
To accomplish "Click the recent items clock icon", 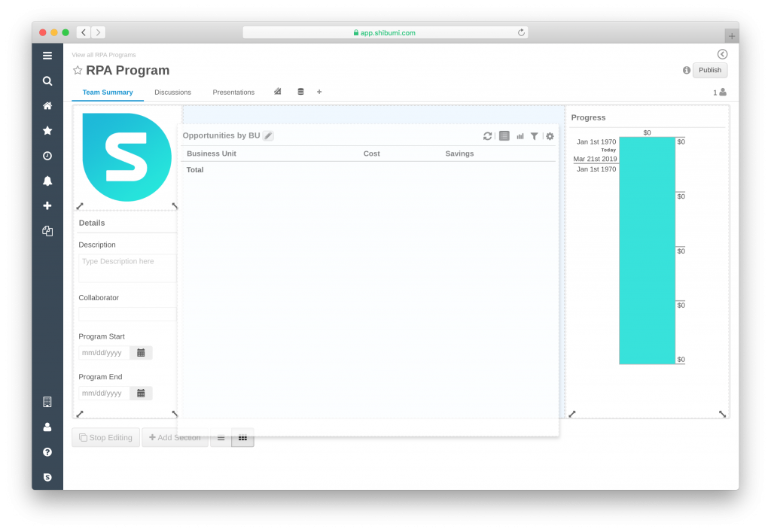I will [x=47, y=156].
